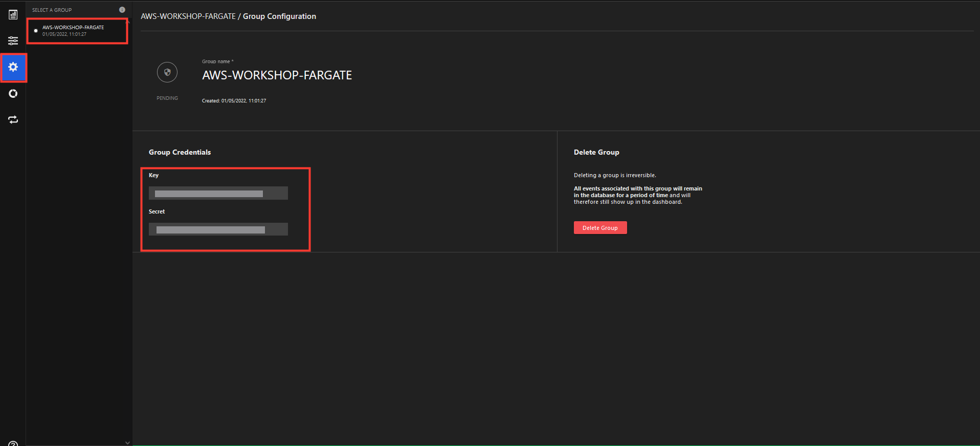Click the 'Deleting a group is irreversible' text

tap(615, 175)
